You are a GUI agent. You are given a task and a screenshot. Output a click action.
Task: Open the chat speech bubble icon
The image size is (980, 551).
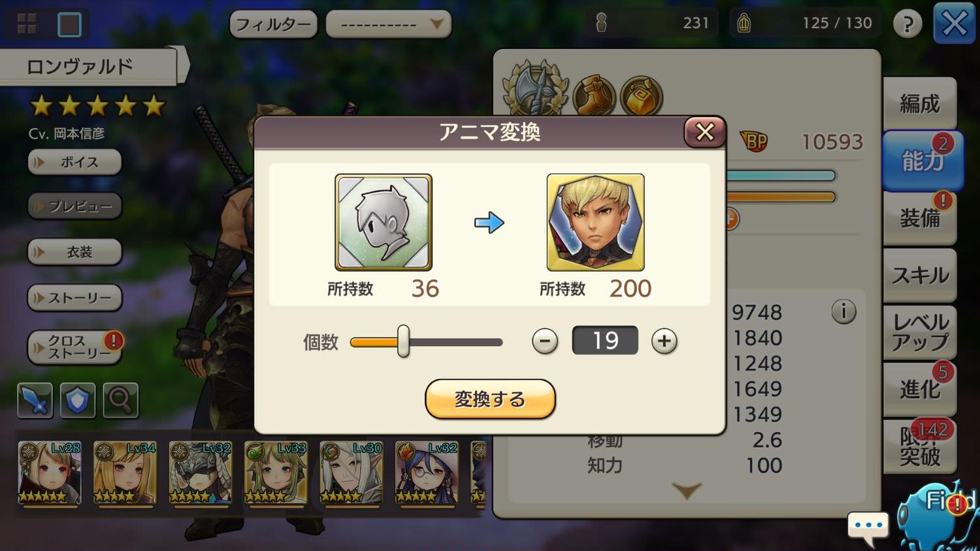(x=868, y=527)
